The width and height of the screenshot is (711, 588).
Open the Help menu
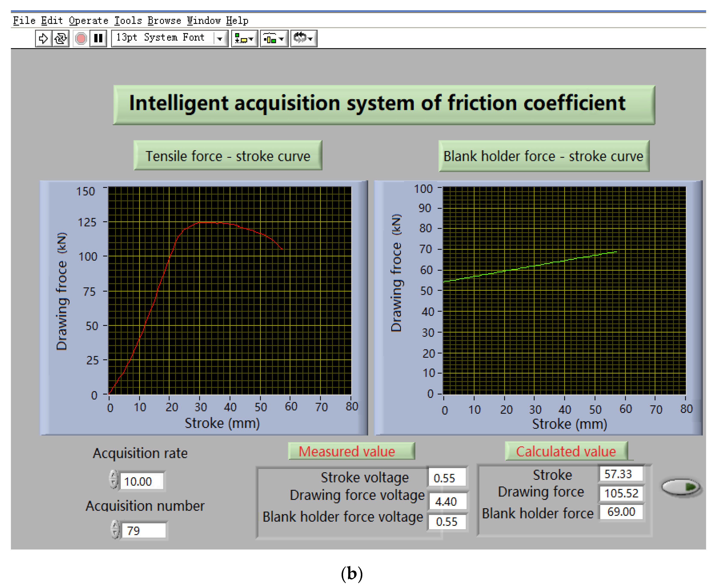coord(237,21)
